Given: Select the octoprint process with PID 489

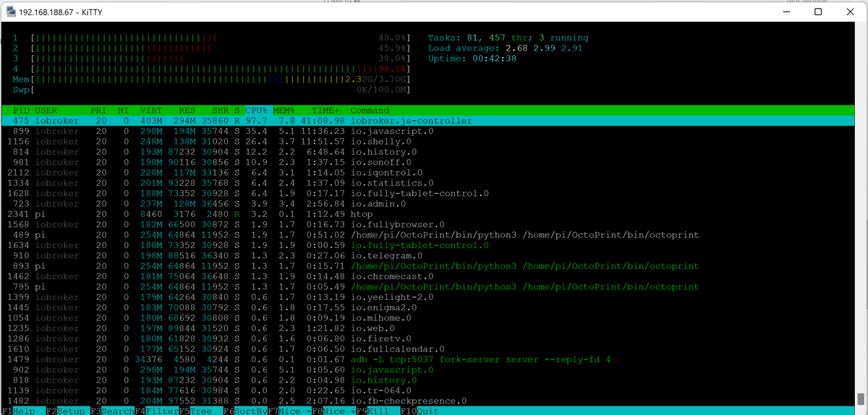Looking at the screenshot, I should point(427,235).
